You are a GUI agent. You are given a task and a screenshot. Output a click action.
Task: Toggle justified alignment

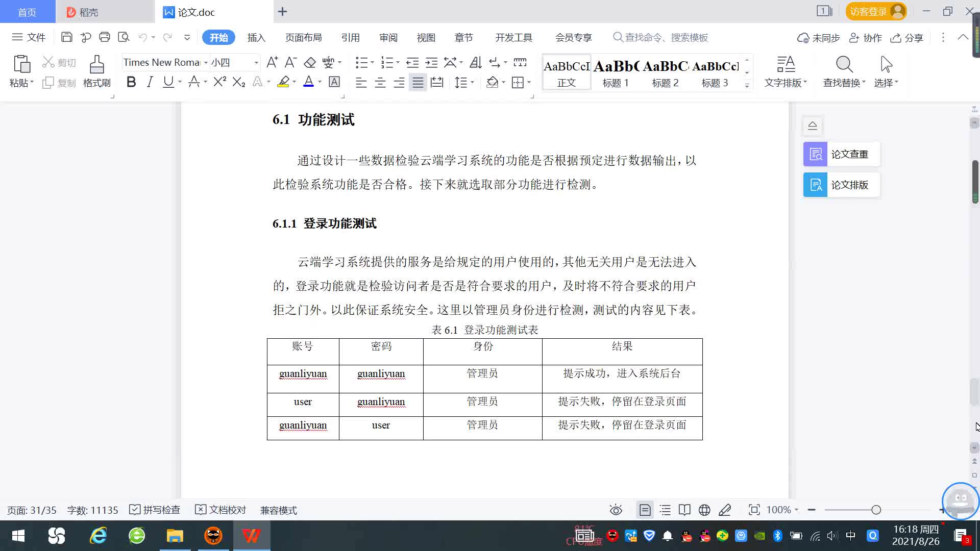point(418,82)
